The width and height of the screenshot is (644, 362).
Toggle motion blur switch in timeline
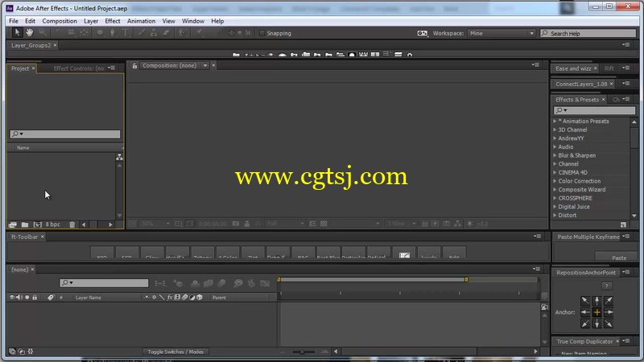click(184, 297)
